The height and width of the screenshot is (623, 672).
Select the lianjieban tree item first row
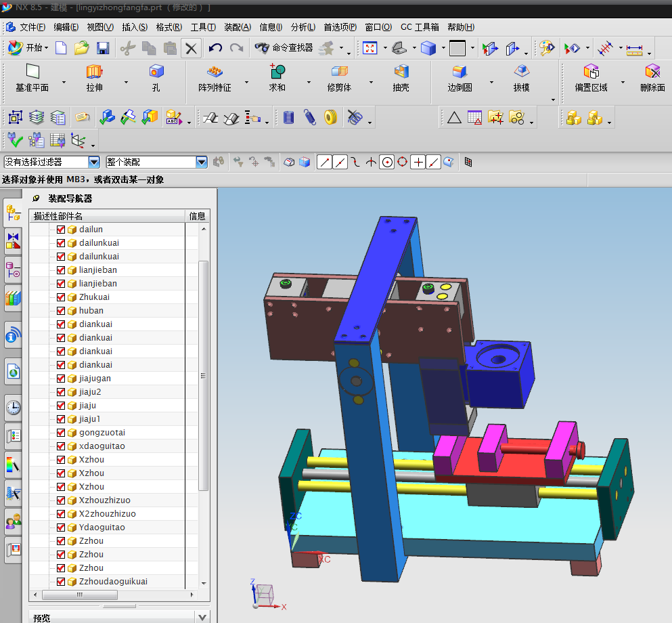click(x=98, y=270)
